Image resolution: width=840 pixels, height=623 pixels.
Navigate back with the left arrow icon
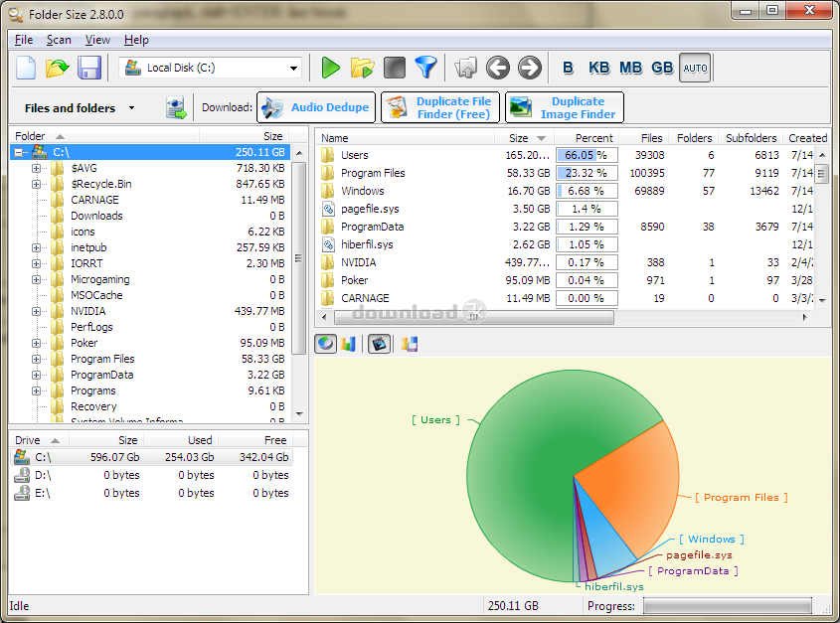coord(498,68)
